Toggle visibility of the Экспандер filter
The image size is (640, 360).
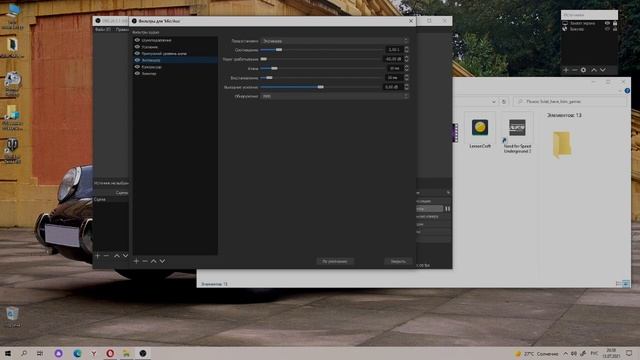pyautogui.click(x=137, y=60)
